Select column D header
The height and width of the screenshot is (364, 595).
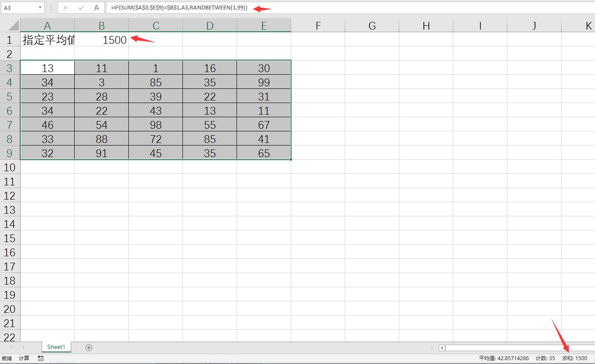point(209,25)
